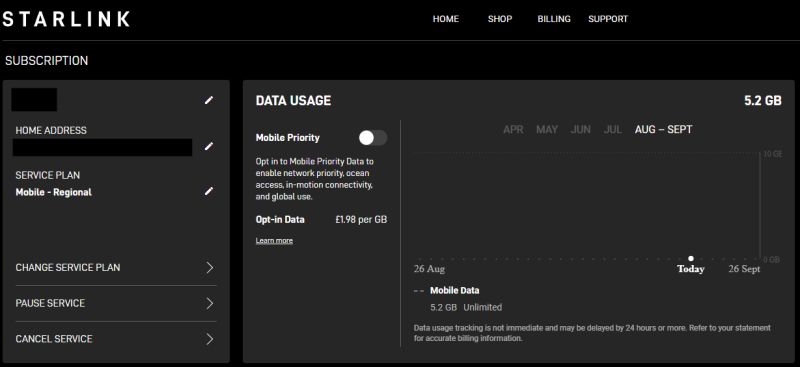Click the Today marker on usage graph
800x367 pixels.
(691, 258)
